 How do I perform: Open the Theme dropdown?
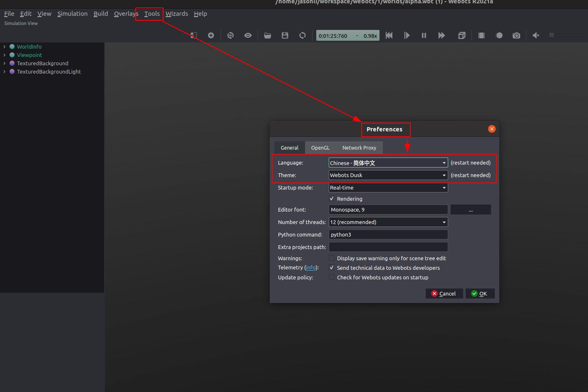(388, 175)
